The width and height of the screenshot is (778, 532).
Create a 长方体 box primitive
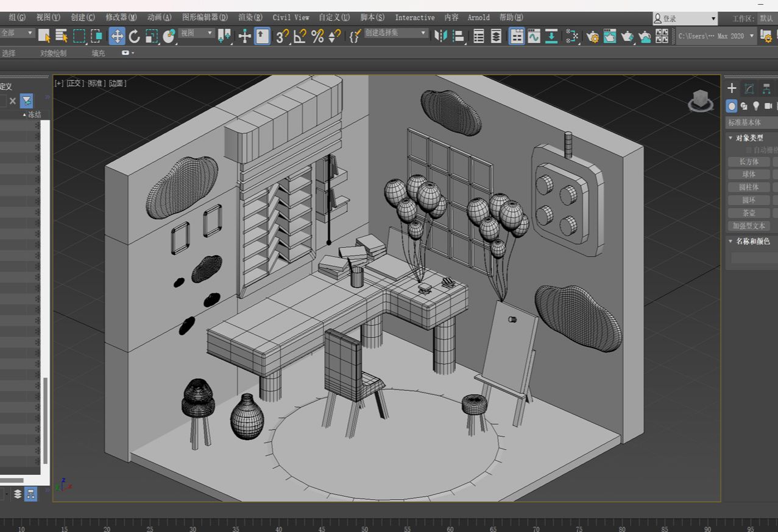[x=749, y=162]
